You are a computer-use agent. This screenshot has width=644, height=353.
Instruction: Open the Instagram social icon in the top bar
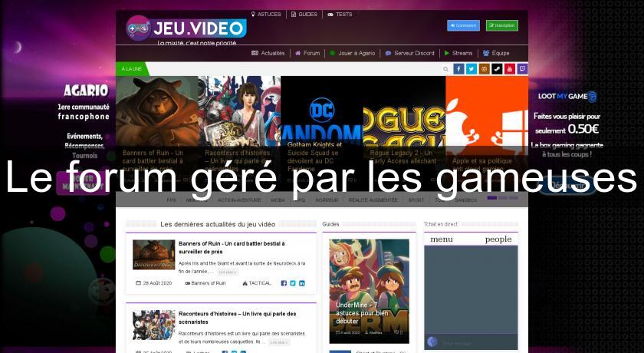pos(485,69)
